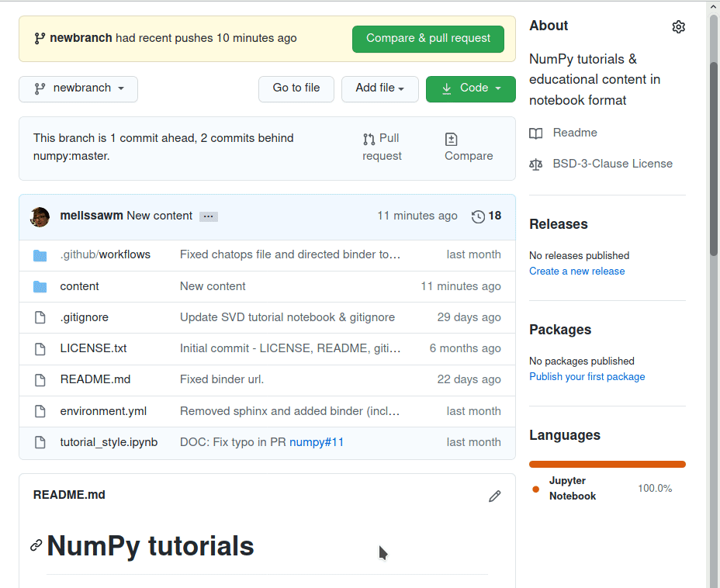Click the orange Jupyter Notebook language bar
720x588 pixels.
(x=607, y=464)
